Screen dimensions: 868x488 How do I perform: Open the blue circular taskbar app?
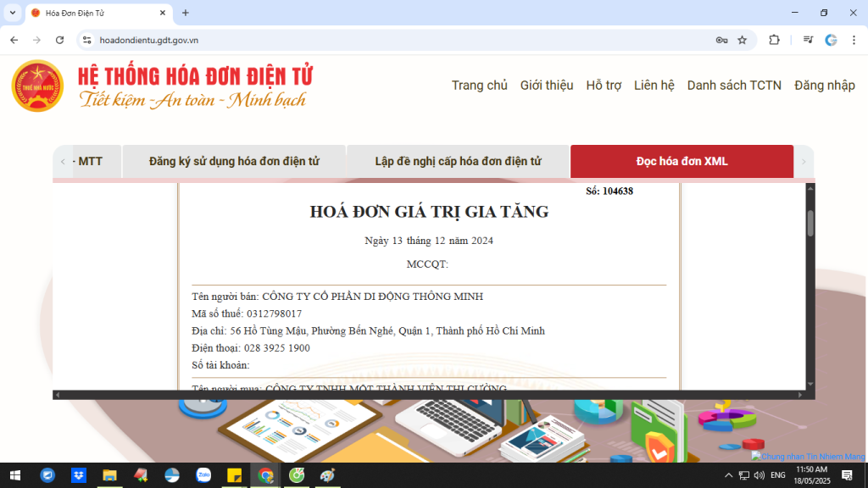tap(47, 475)
